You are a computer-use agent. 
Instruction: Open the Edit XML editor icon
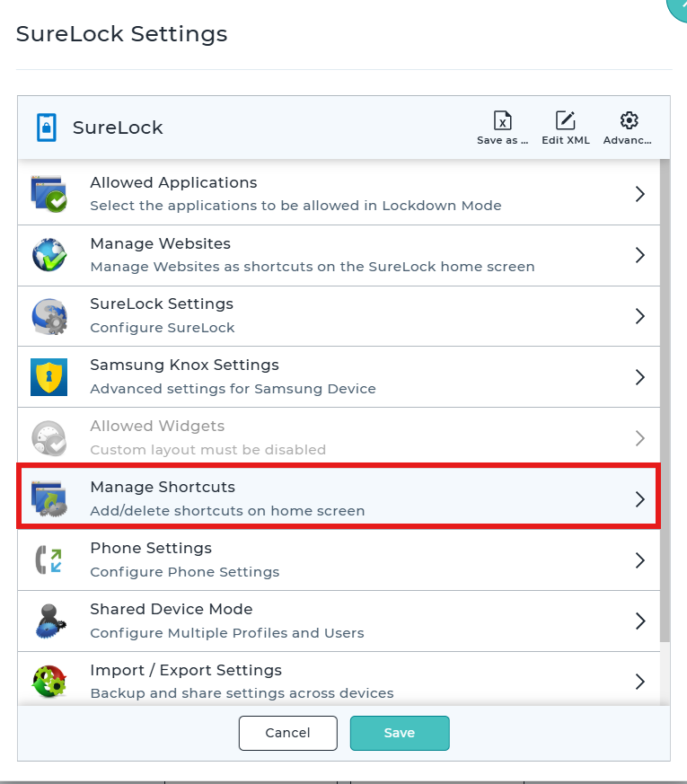pos(566,120)
